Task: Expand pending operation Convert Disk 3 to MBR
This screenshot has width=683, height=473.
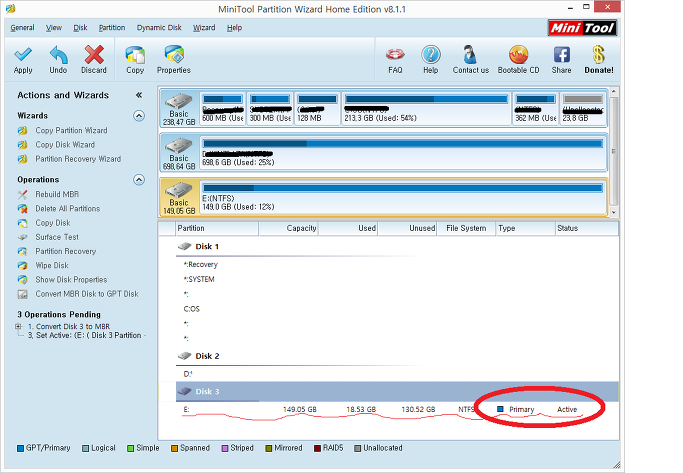Action: click(x=18, y=326)
